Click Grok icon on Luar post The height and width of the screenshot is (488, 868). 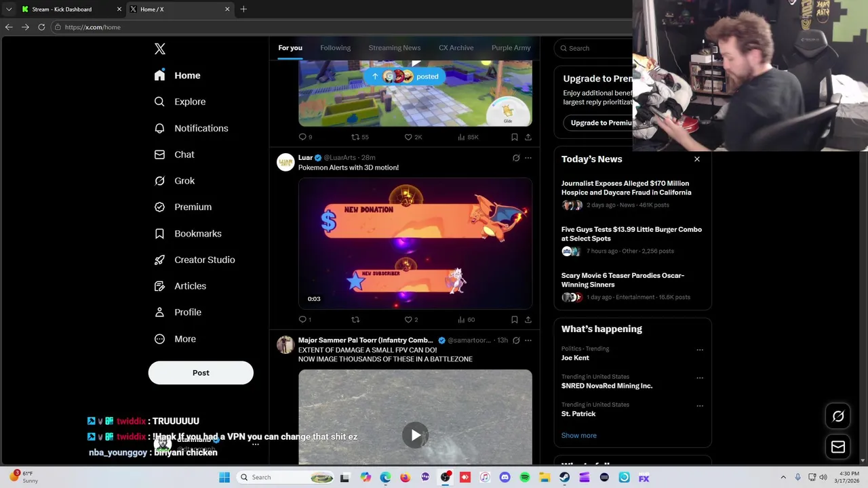[516, 158]
